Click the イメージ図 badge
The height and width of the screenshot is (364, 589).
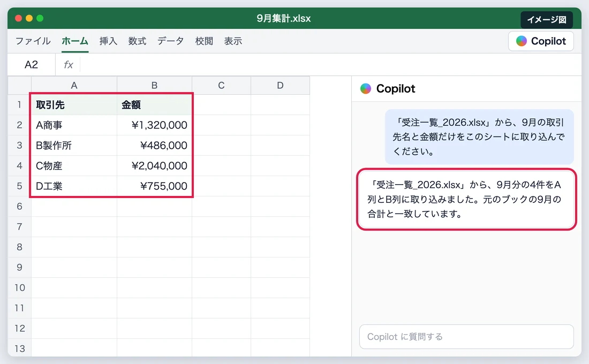(x=547, y=19)
